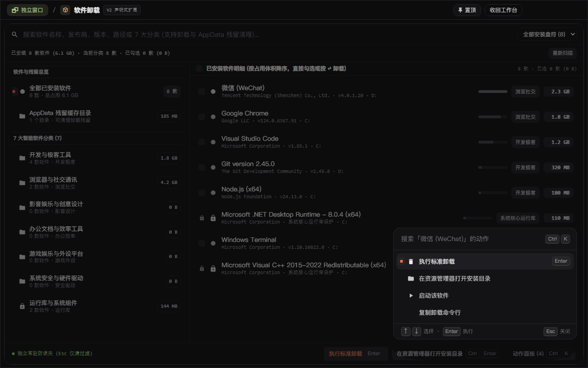
Task: Toggle the select-all checkbox beside 已安装软件明细
Action: pos(199,69)
